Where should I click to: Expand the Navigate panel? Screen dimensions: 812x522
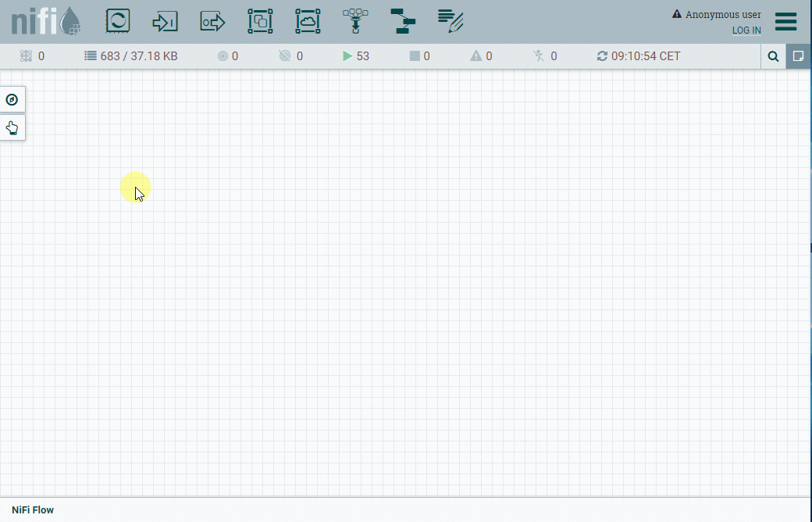pyautogui.click(x=12, y=99)
